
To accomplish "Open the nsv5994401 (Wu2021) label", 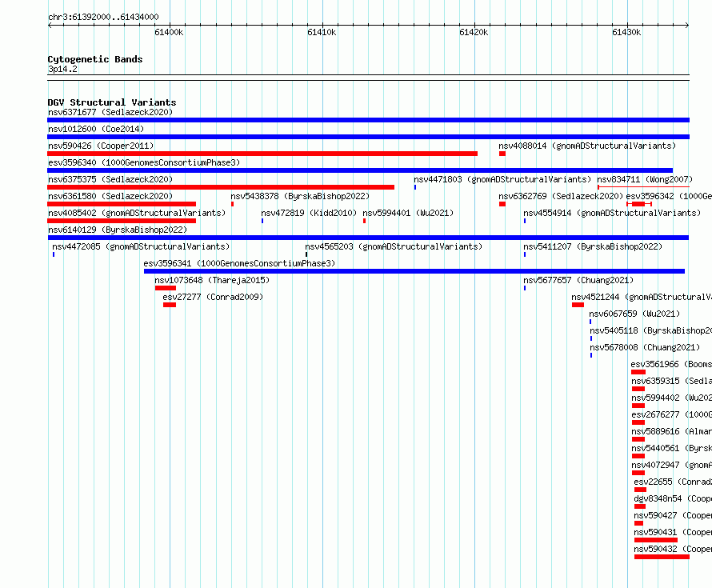I will (x=408, y=213).
